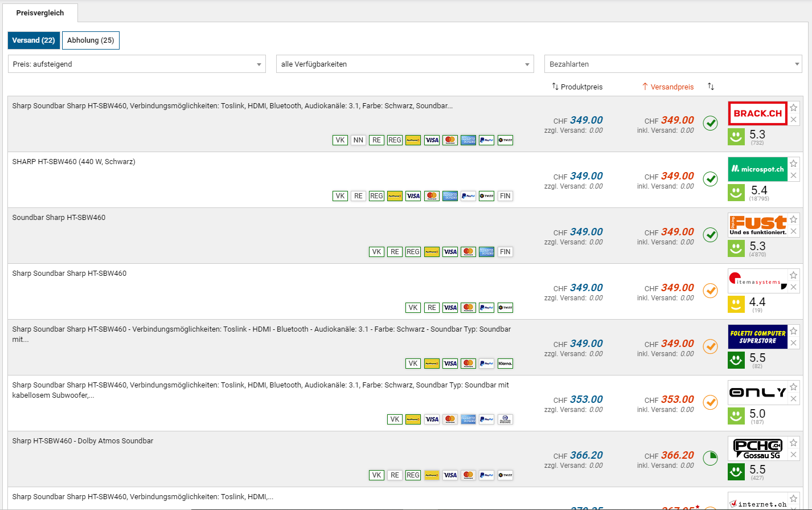The image size is (812, 510).
Task: Switch to the Abholung (25) tab
Action: click(91, 40)
